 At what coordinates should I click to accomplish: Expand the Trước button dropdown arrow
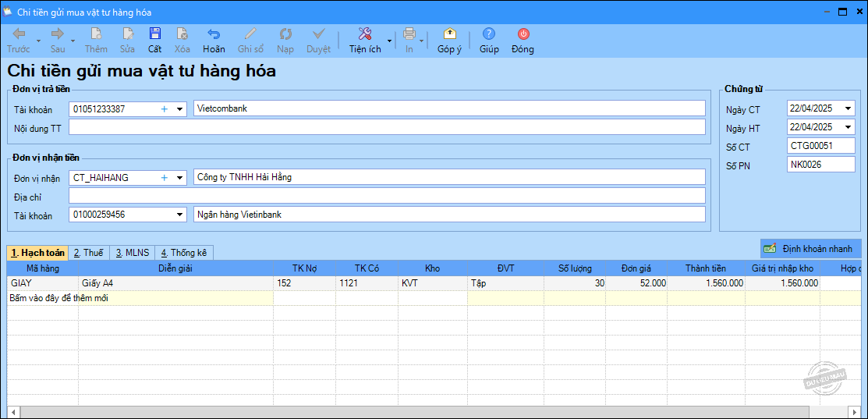point(38,41)
